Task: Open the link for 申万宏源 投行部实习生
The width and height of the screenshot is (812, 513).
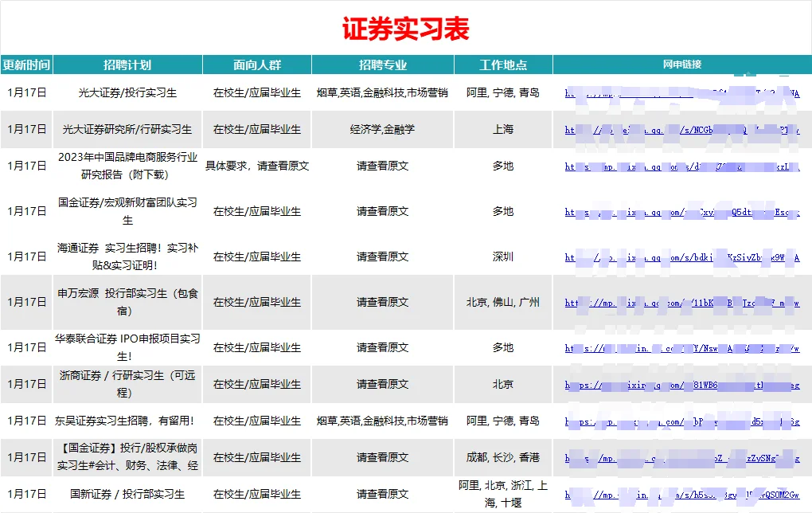Action: pos(682,303)
